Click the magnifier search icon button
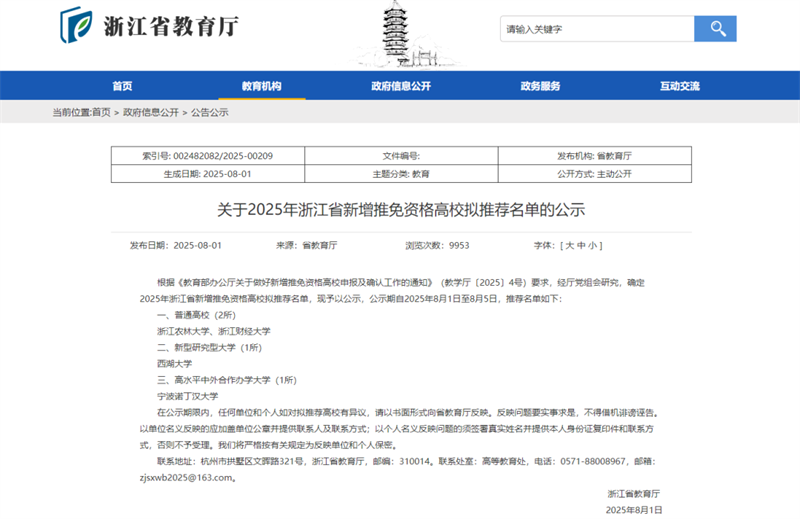This screenshot has height=519, width=800. 715,29
